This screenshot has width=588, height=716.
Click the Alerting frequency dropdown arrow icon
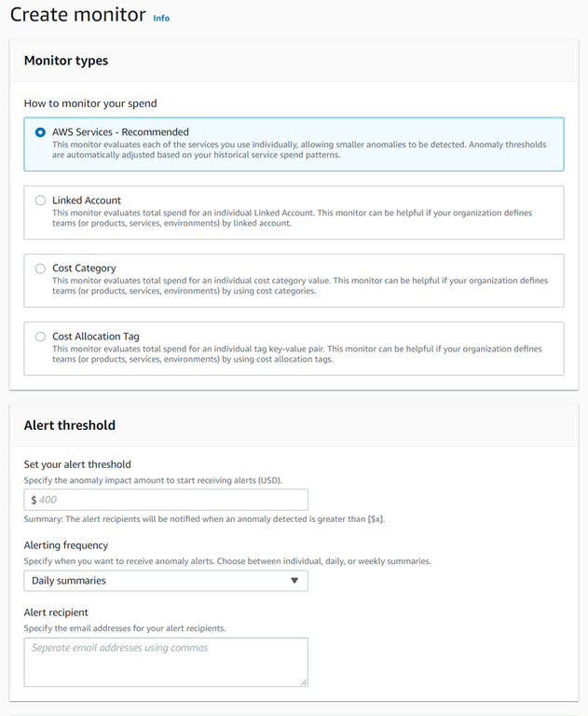pyautogui.click(x=294, y=581)
